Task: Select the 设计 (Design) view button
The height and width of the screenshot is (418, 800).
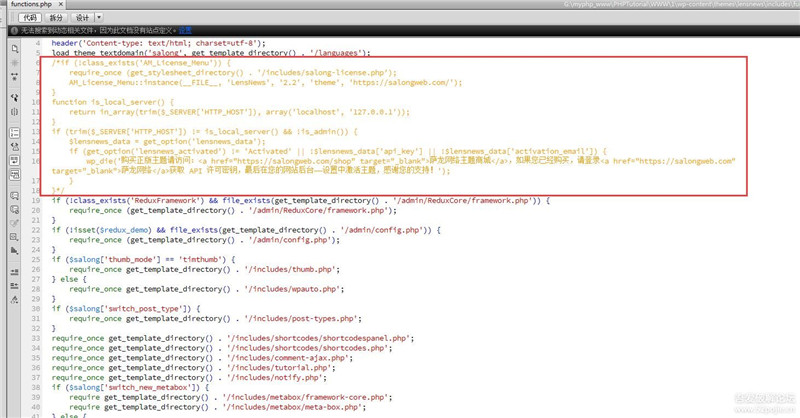Action: point(82,18)
